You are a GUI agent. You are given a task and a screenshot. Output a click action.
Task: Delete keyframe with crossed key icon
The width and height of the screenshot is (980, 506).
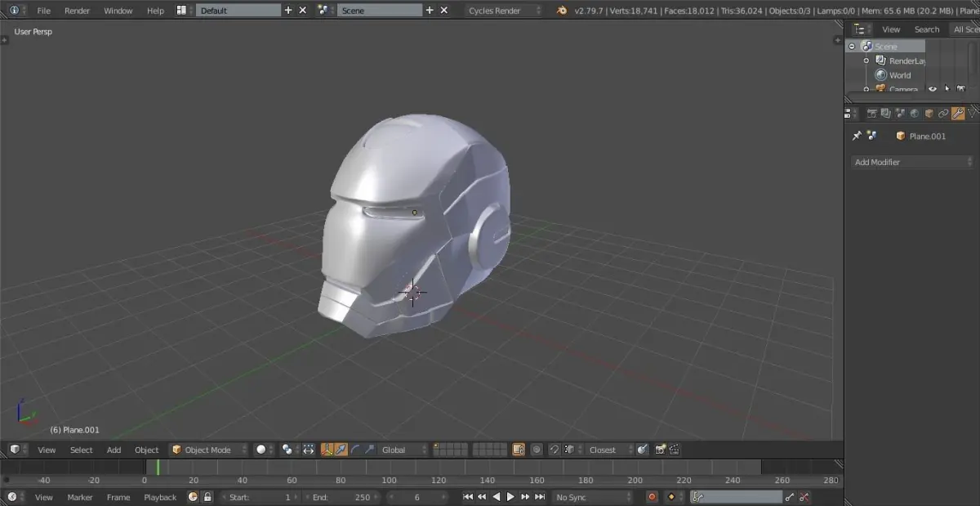click(804, 497)
